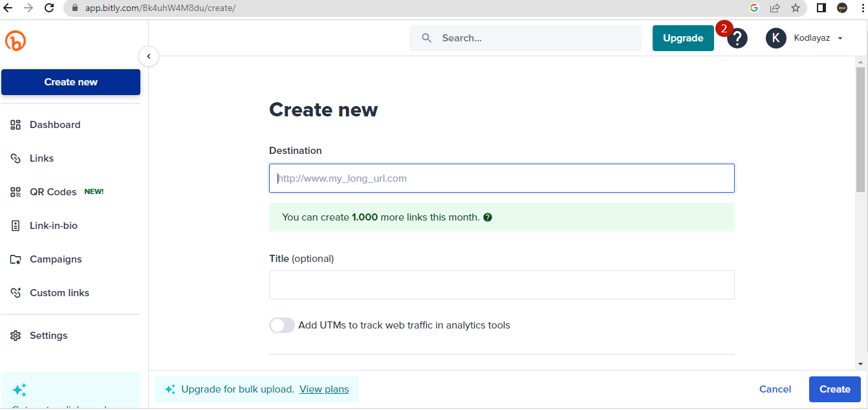Click the sparkle icon beside bulk upload
The height and width of the screenshot is (410, 868).
point(170,389)
